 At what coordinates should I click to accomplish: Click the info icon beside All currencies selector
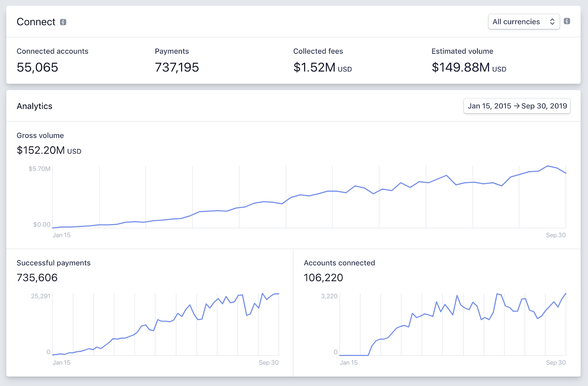tap(566, 22)
